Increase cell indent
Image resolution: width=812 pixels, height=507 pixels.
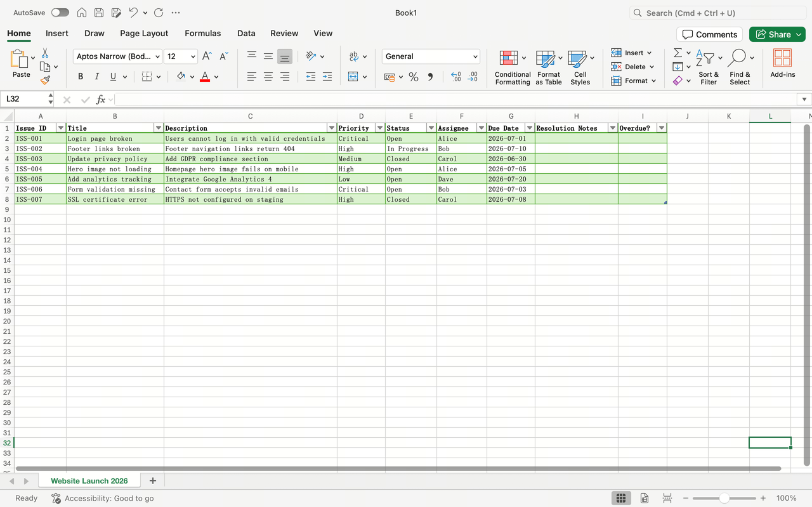click(327, 77)
